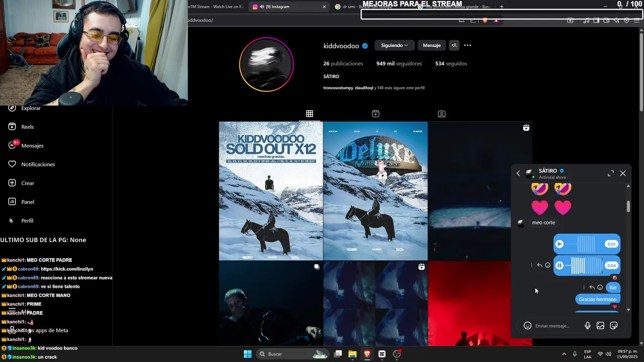Expand the chat window to full size
The image size is (644, 362).
pos(611,173)
